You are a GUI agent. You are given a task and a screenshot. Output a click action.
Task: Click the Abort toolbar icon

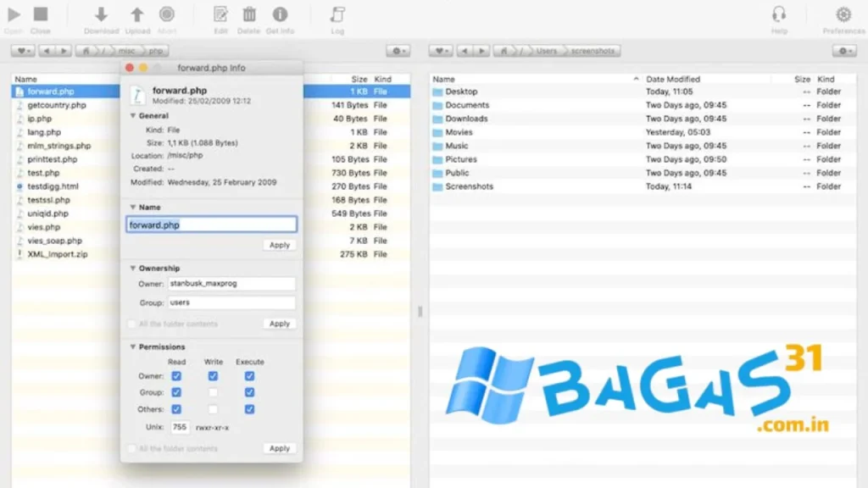pyautogui.click(x=167, y=14)
